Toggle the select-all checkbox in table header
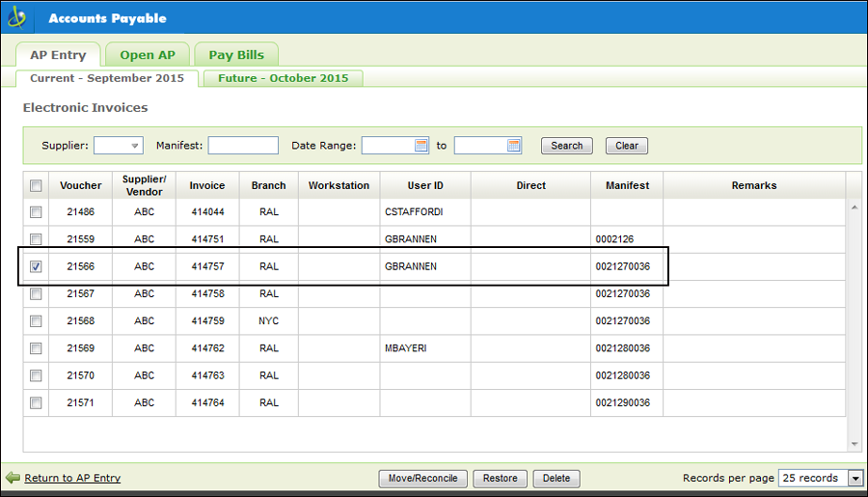Screen dimensions: 868x497 [36, 185]
